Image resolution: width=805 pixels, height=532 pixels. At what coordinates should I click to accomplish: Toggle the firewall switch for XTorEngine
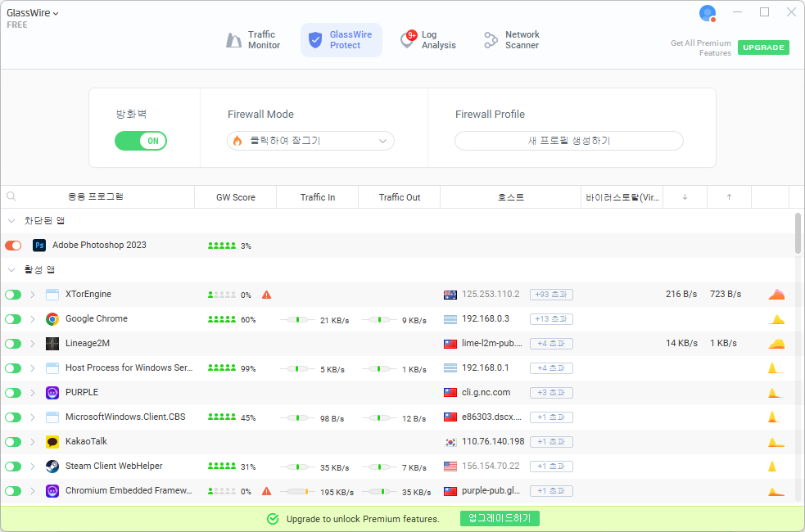click(13, 295)
